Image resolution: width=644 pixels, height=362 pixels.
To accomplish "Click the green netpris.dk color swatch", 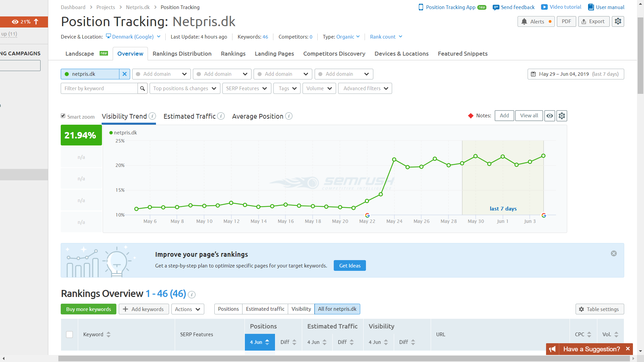I will [67, 74].
